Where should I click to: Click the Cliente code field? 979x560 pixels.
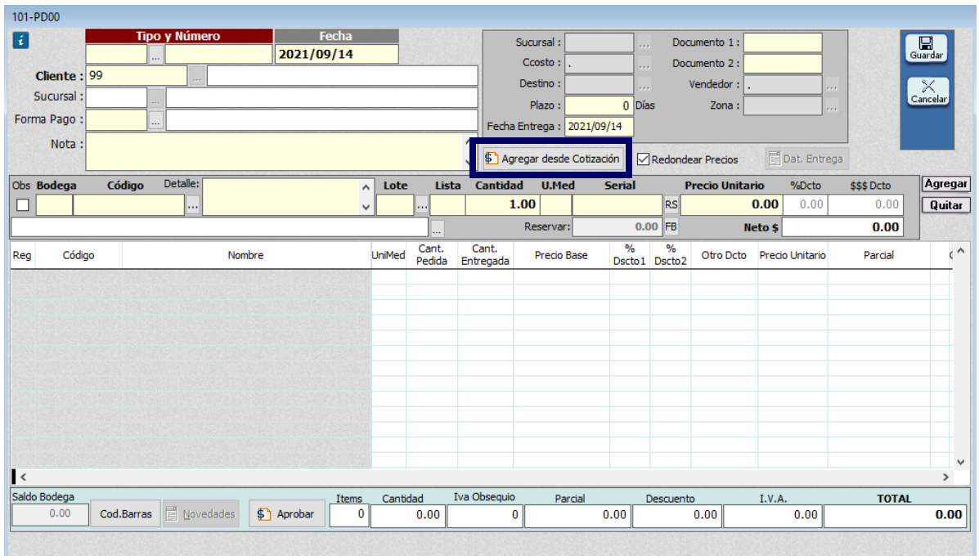coord(136,75)
